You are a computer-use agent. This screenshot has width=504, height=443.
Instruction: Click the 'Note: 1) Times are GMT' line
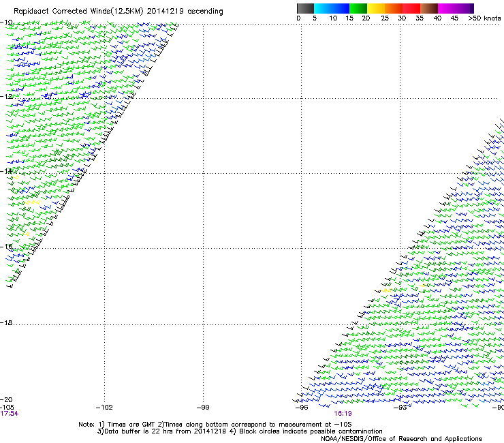coord(215,425)
